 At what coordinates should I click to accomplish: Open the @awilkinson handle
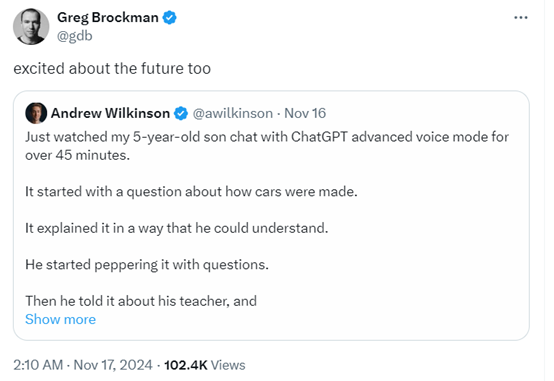pos(233,113)
